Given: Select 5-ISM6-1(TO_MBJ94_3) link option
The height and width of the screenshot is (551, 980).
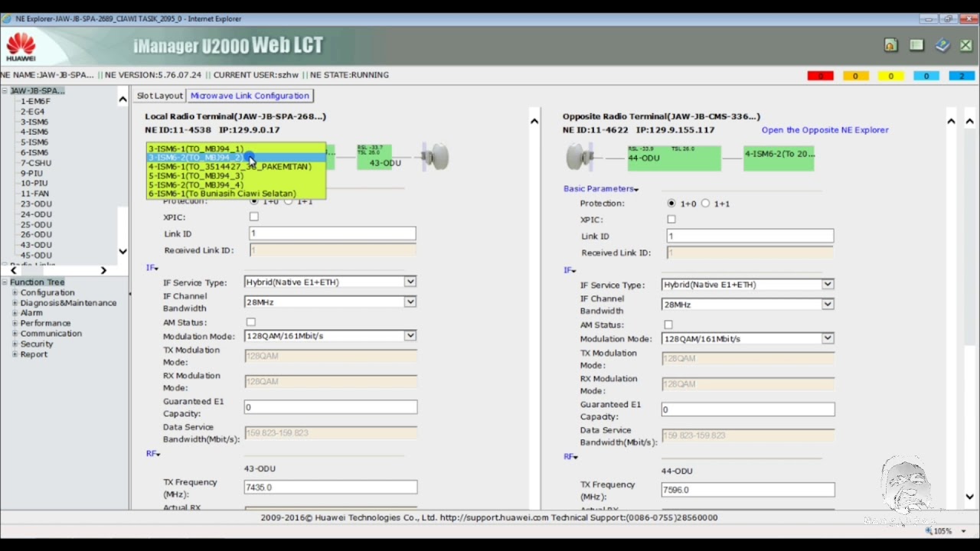Looking at the screenshot, I should pos(236,175).
